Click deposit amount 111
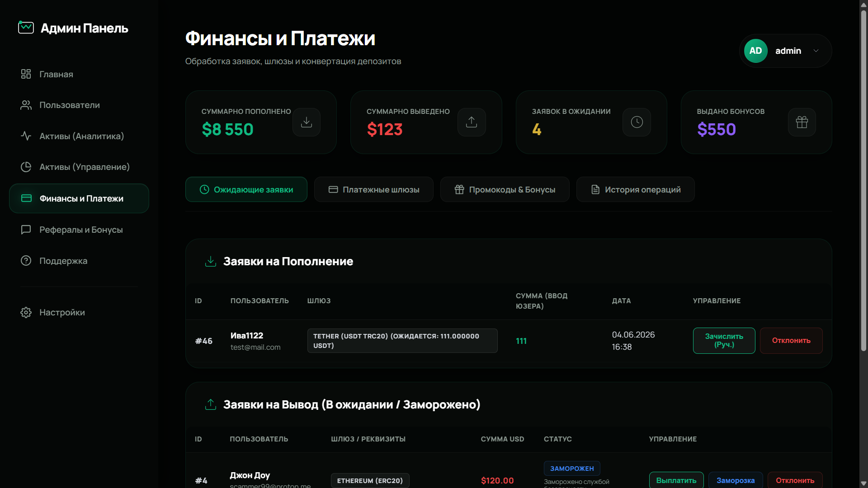868x488 pixels. click(x=521, y=341)
